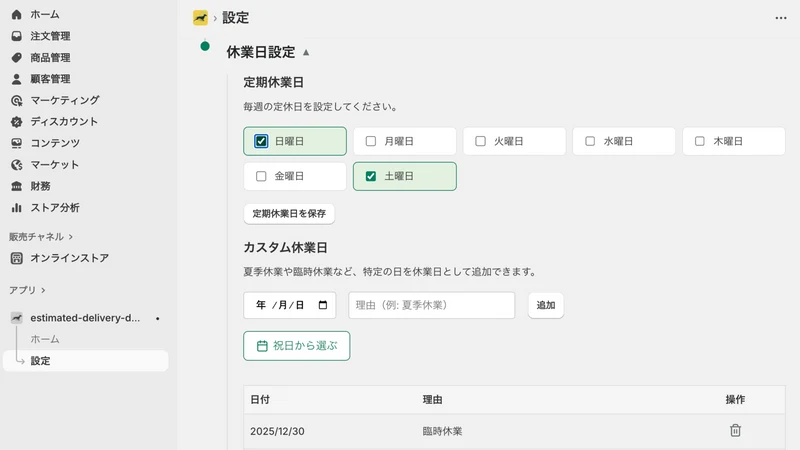The image size is (800, 450).
Task: Click the marketing target icon
Action: pyautogui.click(x=16, y=101)
